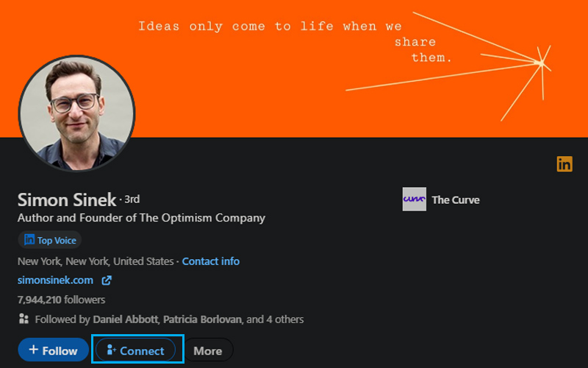Image resolution: width=588 pixels, height=368 pixels.
Task: Click the orange starburst graphic on the banner
Action: point(540,63)
